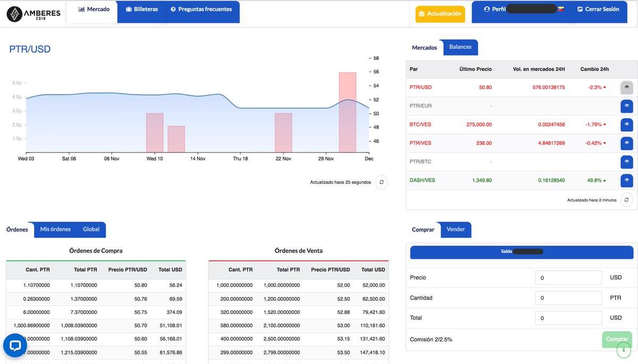Click Cerrar Sesión

(x=598, y=10)
